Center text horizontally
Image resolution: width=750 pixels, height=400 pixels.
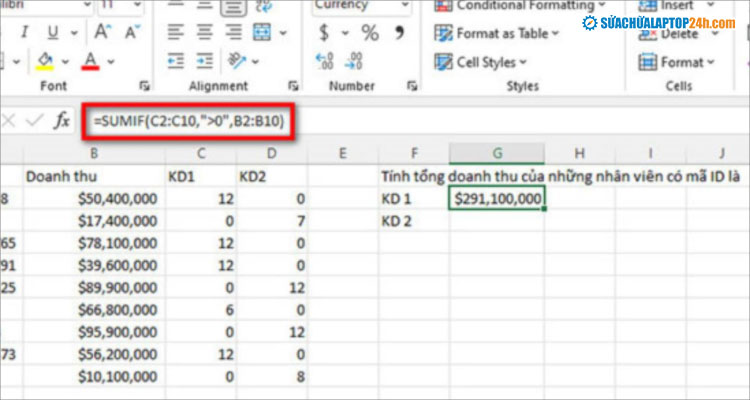(205, 33)
